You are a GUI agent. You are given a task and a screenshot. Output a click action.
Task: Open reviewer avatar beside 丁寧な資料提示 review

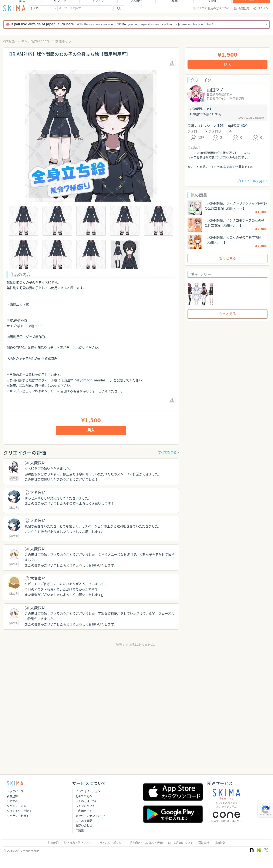pyautogui.click(x=14, y=612)
